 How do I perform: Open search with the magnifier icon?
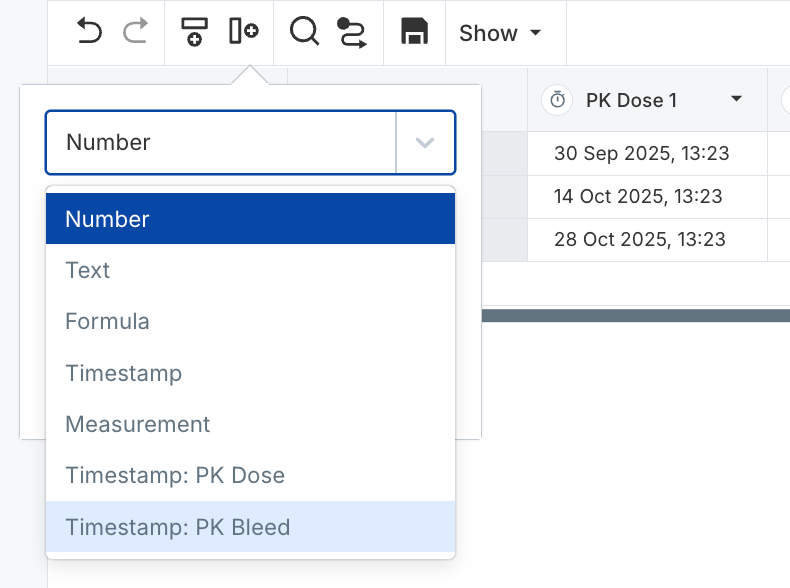[x=304, y=32]
